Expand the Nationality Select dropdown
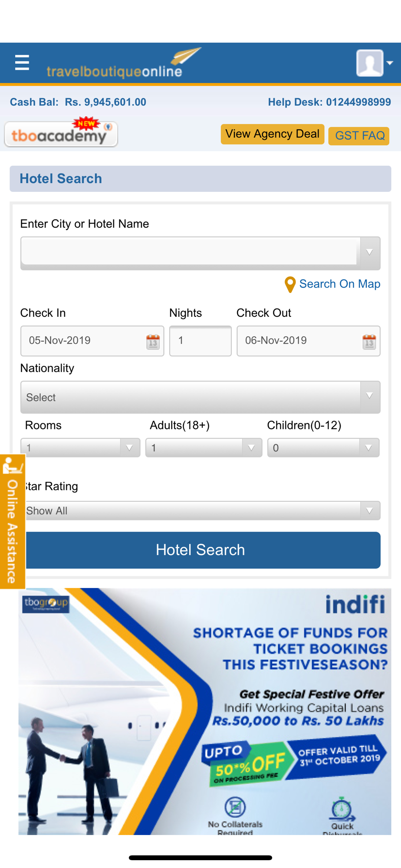Screen dimensions: 401x868 200,397
